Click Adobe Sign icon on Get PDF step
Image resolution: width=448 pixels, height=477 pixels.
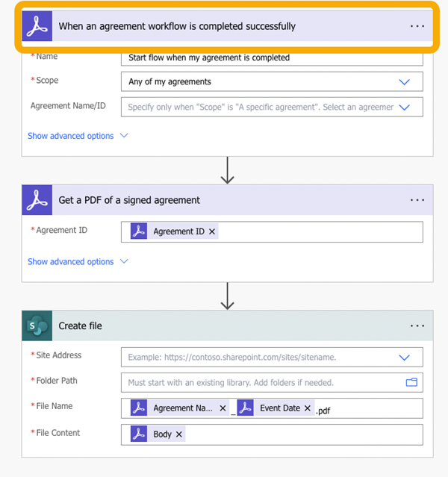pos(37,200)
